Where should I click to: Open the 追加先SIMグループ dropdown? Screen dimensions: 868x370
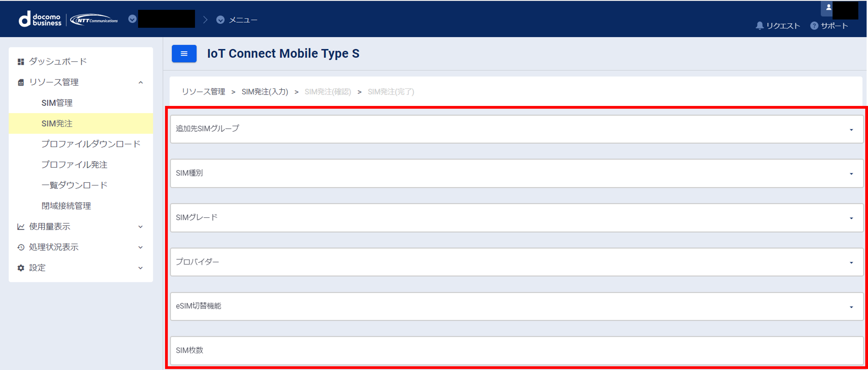click(517, 129)
